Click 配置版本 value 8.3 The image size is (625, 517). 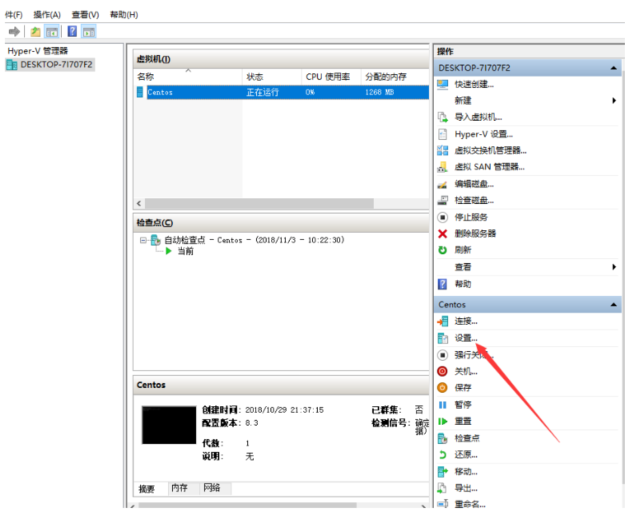click(x=252, y=423)
